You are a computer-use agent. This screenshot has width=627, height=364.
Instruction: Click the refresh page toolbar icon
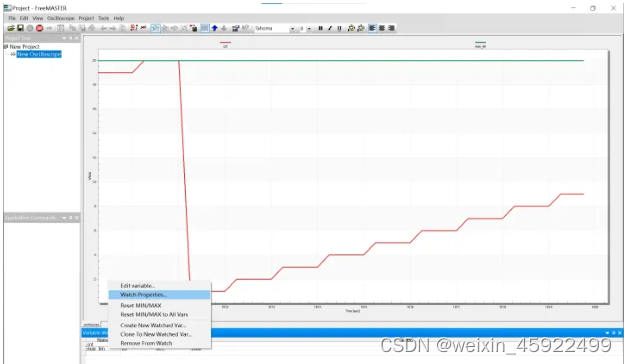click(x=122, y=28)
